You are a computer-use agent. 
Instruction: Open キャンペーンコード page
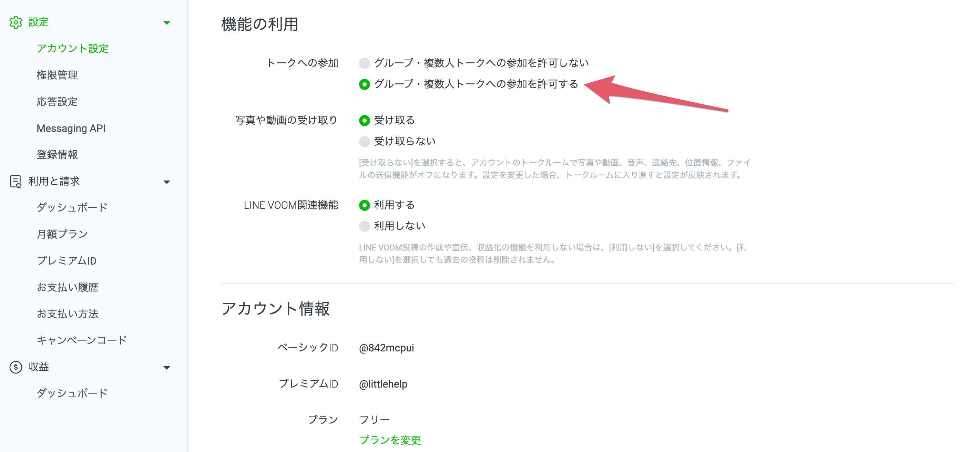tap(82, 340)
